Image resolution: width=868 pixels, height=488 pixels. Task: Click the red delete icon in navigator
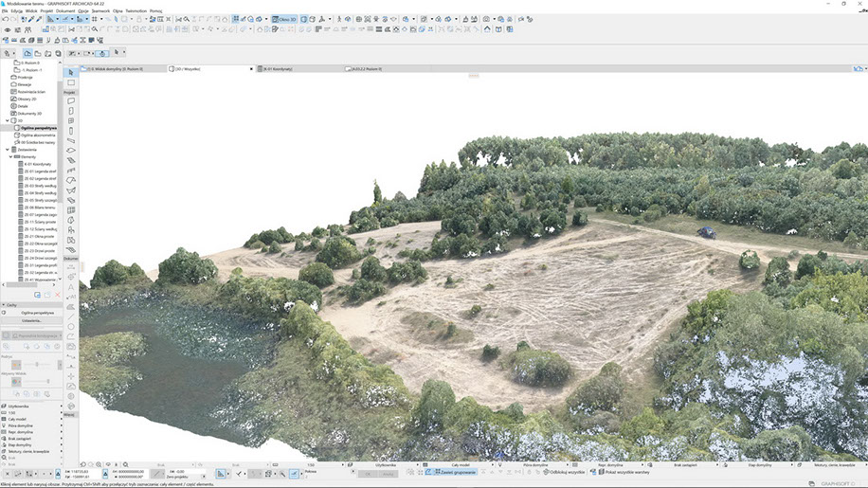[x=56, y=296]
